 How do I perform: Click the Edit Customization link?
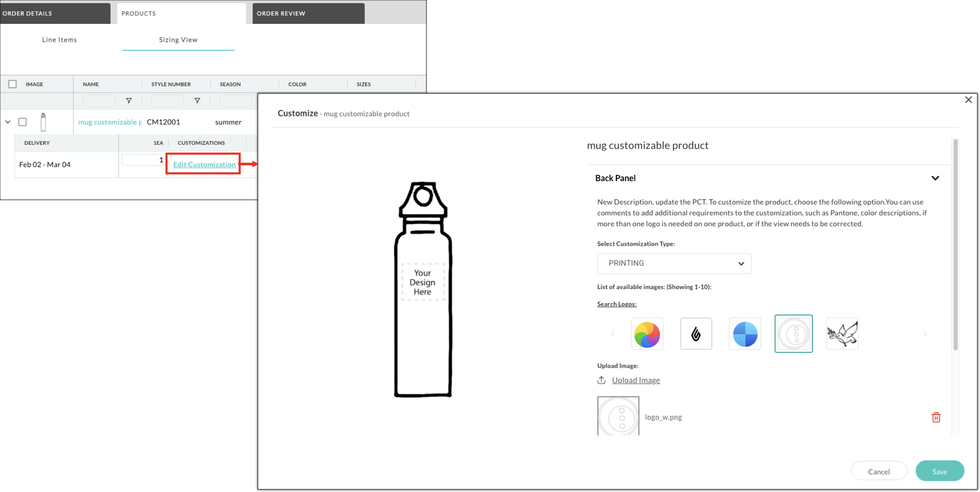coord(204,164)
